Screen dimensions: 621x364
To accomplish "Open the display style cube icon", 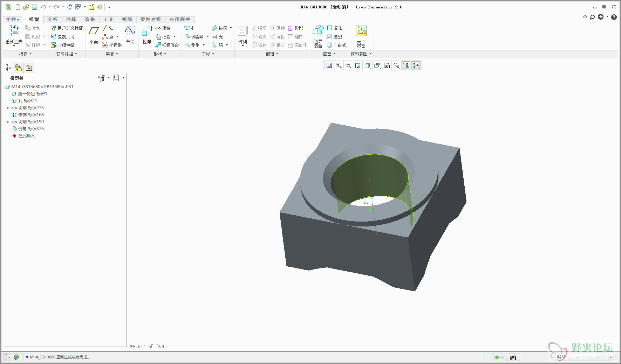I will pyautogui.click(x=367, y=65).
